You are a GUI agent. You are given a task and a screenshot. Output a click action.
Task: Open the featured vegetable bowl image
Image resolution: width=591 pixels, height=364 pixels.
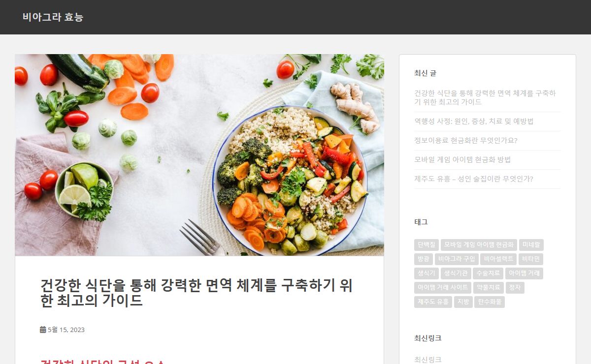coord(199,155)
